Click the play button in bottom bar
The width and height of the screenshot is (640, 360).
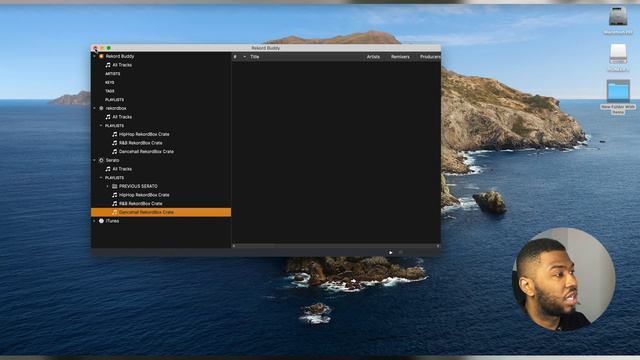point(391,253)
